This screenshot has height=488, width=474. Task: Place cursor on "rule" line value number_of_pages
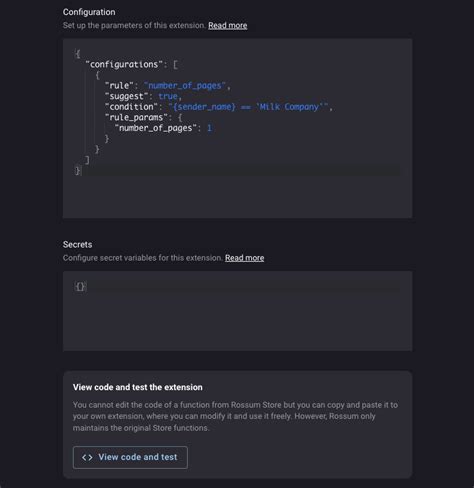click(x=185, y=86)
